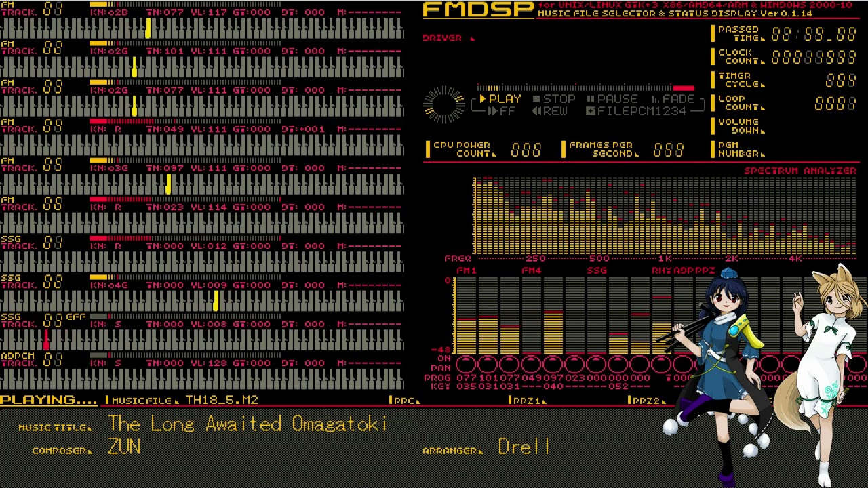The width and height of the screenshot is (868, 488).
Task: Click the FM4 level meter label
Action: (532, 270)
